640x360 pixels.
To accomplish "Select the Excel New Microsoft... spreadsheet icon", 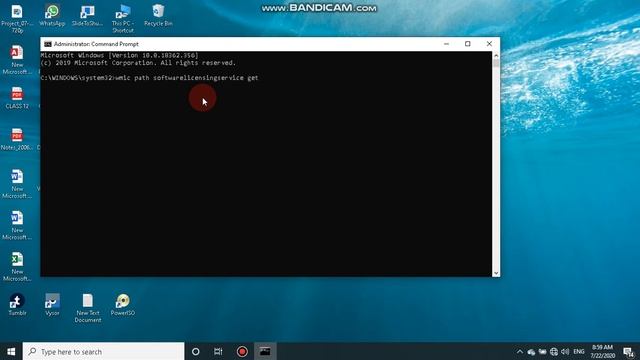I will [x=17, y=267].
